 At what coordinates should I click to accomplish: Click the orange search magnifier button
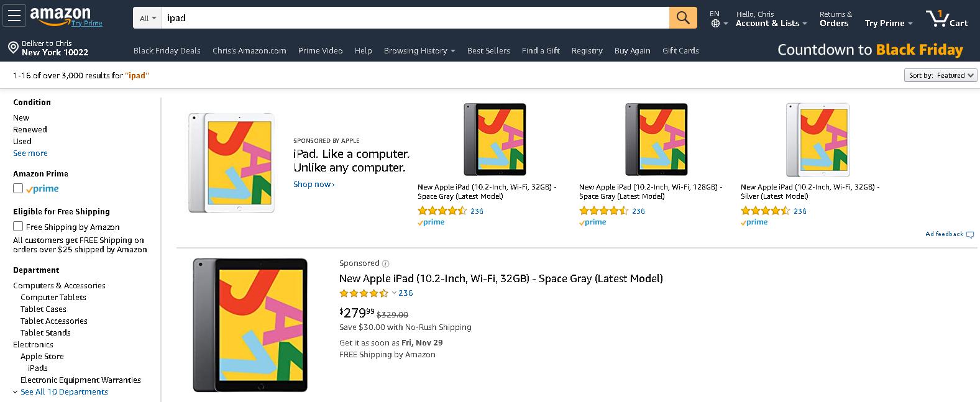[682, 18]
